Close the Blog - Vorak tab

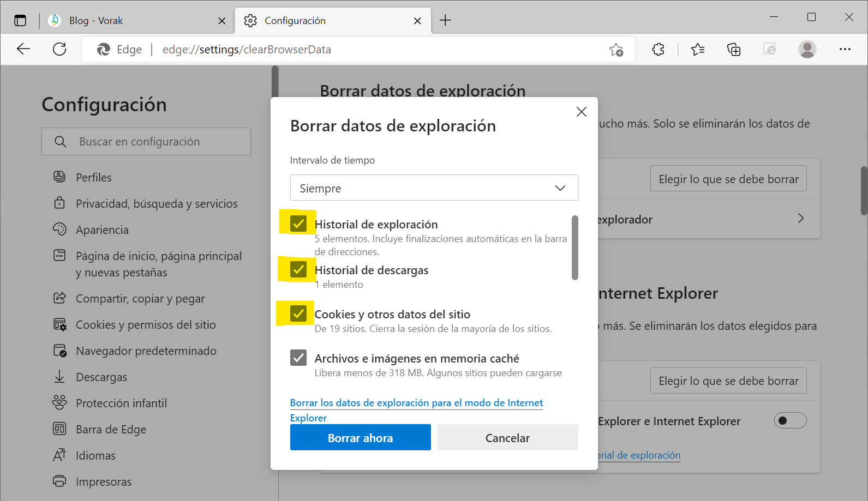pyautogui.click(x=222, y=21)
